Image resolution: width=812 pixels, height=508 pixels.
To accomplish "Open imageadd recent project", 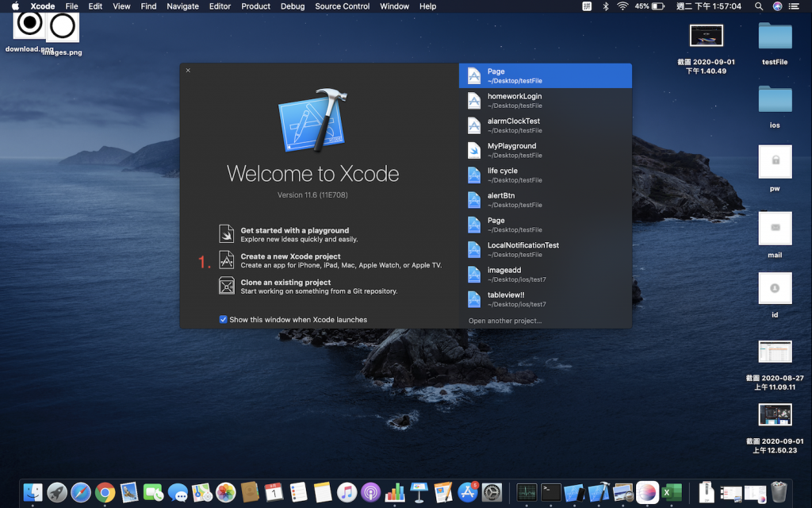I will 546,275.
